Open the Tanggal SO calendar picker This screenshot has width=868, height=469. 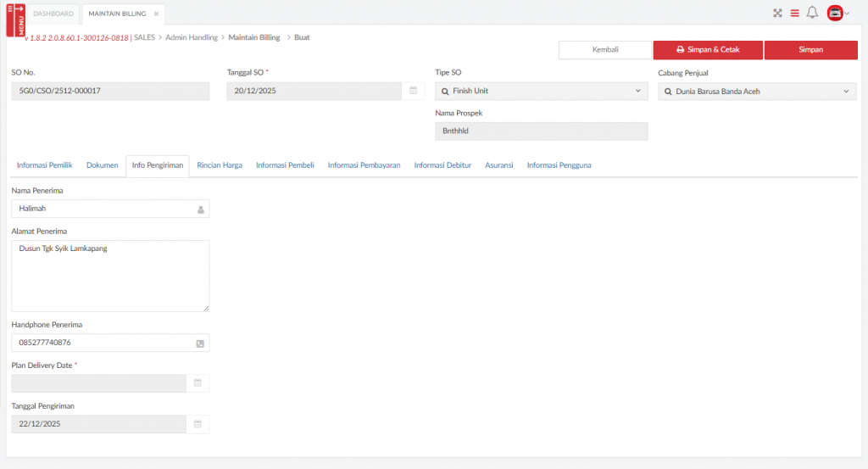pyautogui.click(x=413, y=91)
